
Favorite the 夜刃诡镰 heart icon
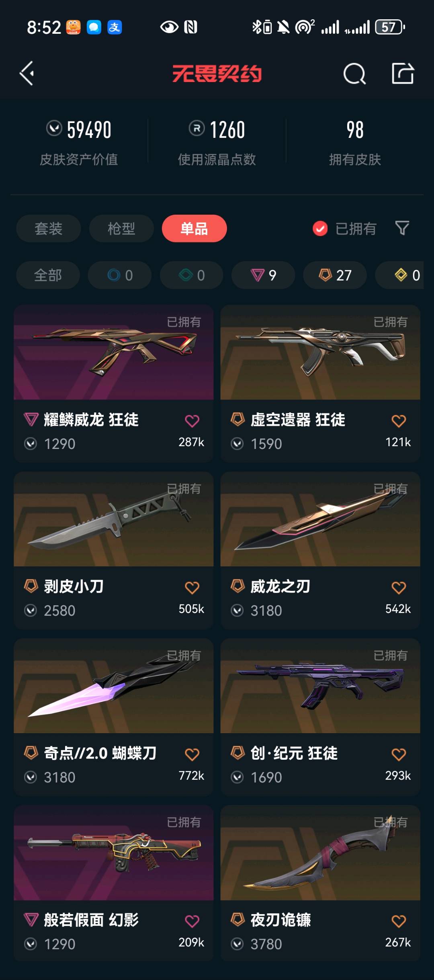(x=399, y=921)
